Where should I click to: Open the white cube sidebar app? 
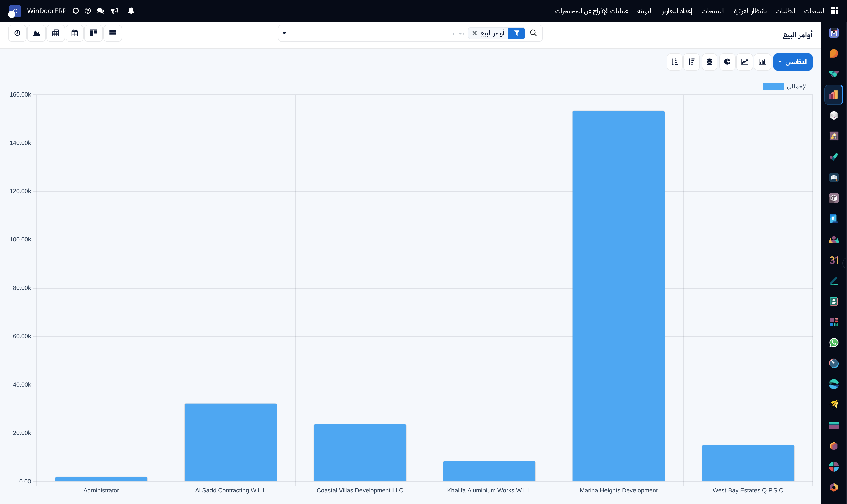coord(834,115)
